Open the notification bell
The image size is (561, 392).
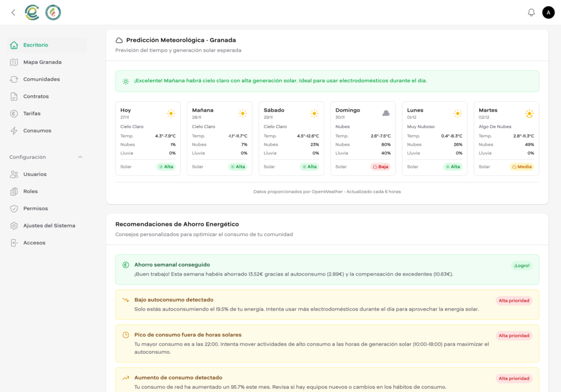pos(531,11)
